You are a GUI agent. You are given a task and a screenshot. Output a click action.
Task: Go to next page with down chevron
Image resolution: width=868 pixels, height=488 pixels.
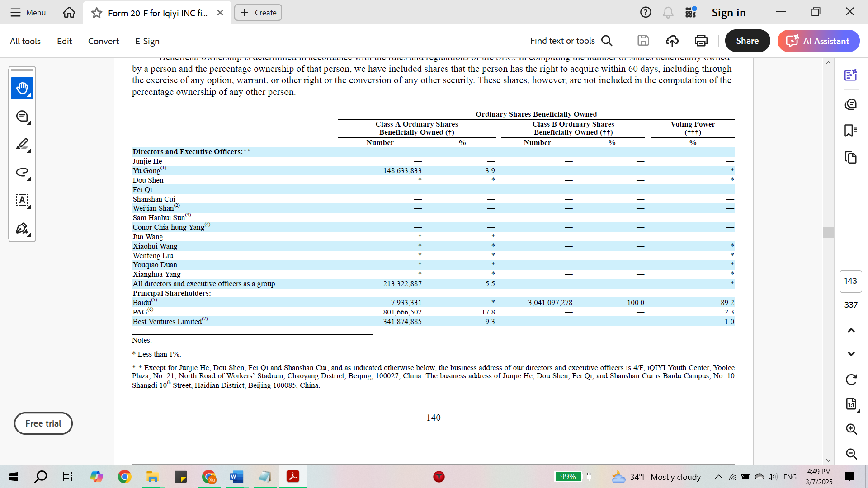[x=851, y=354]
